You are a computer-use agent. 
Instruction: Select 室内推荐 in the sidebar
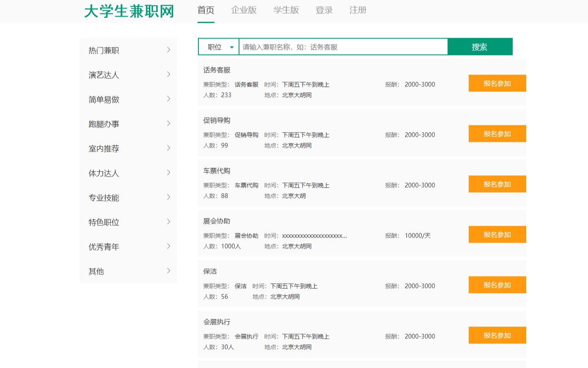click(104, 149)
